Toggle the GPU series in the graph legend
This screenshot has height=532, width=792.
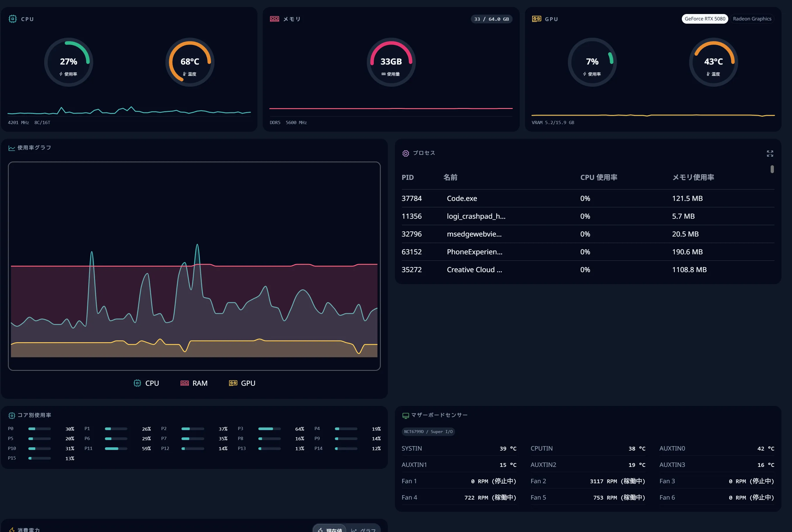point(242,383)
